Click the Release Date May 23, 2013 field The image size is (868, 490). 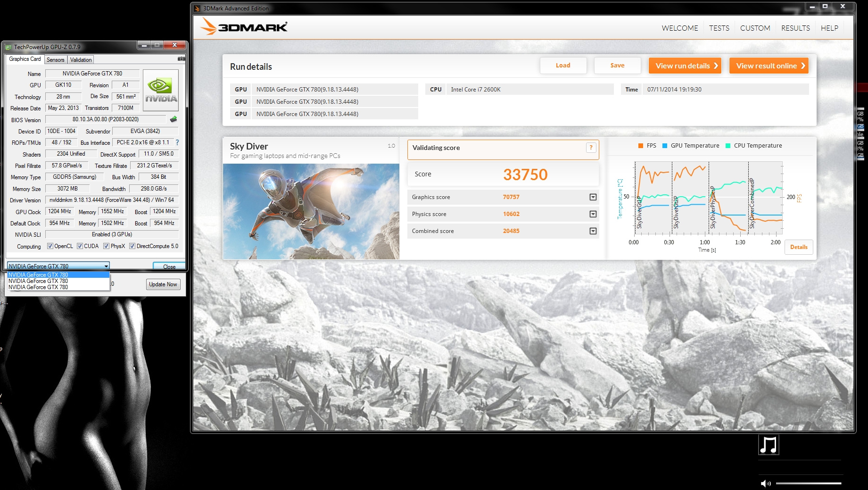[x=63, y=108]
